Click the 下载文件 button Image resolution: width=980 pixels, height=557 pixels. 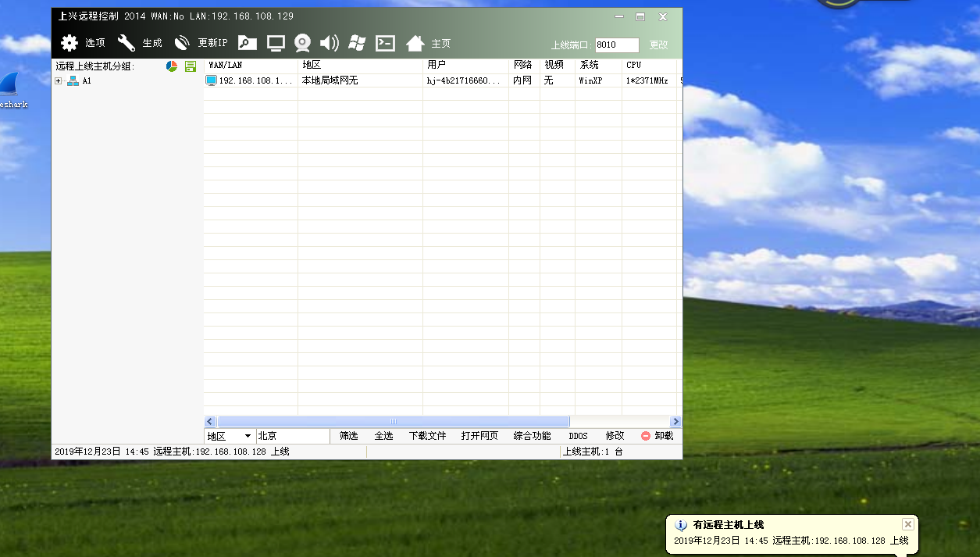(427, 436)
